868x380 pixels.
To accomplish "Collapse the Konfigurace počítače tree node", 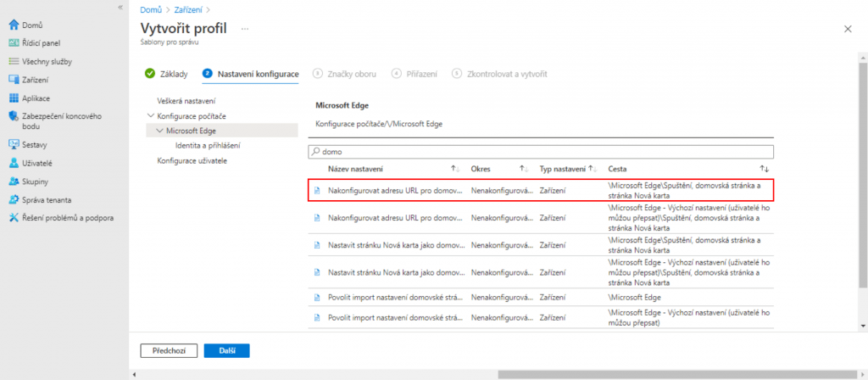I will click(151, 115).
